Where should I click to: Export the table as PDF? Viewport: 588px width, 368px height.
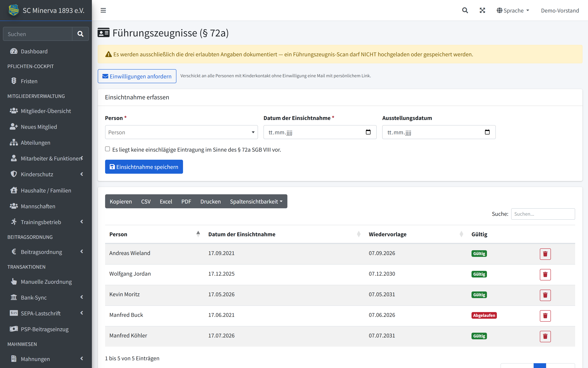click(186, 201)
